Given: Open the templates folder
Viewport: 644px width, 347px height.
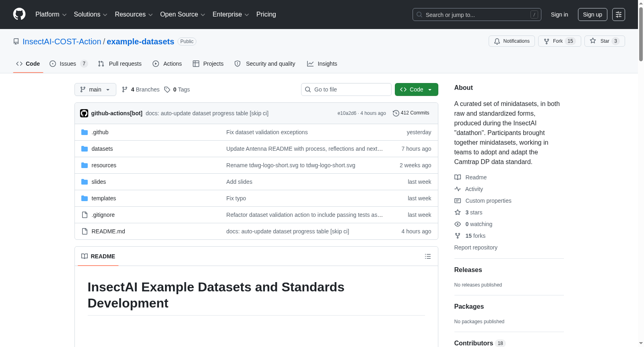Looking at the screenshot, I should pos(104,198).
